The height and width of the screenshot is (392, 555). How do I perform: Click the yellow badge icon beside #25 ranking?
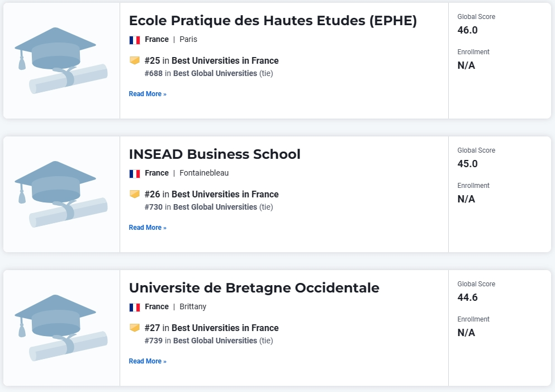pos(135,60)
